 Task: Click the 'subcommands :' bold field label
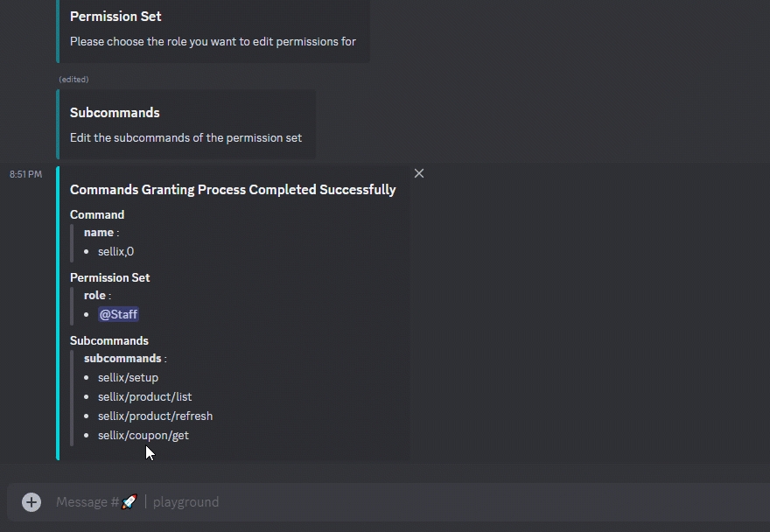coord(123,359)
